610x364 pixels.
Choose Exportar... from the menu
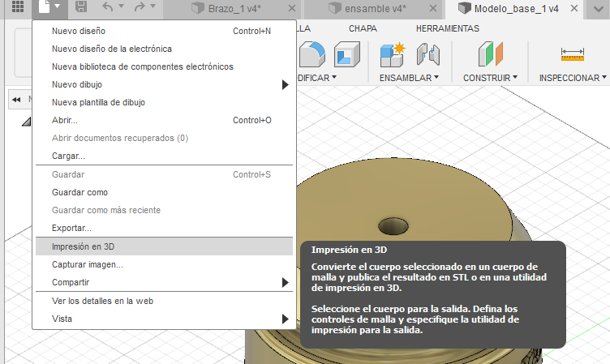point(164,229)
